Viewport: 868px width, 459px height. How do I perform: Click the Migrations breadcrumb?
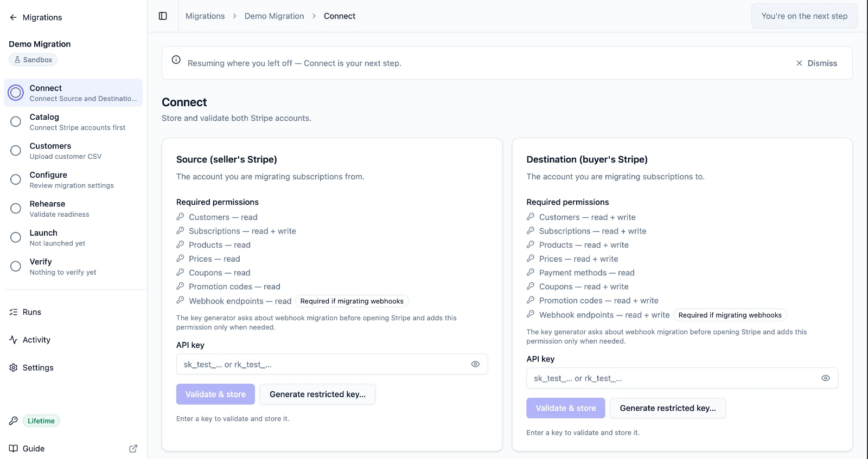pos(205,16)
